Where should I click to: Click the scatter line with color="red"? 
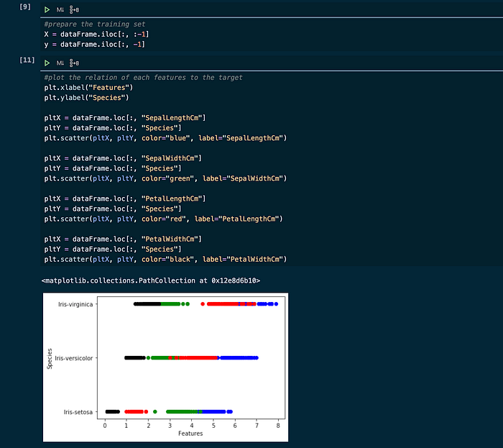[x=164, y=219]
